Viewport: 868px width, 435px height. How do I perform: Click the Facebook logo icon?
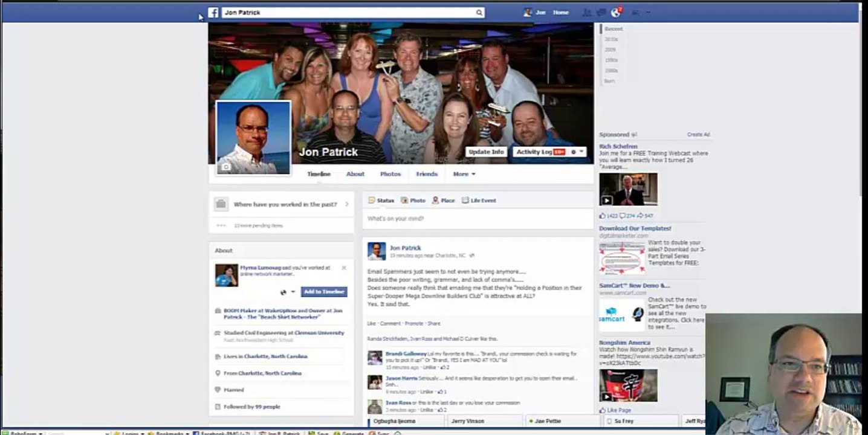[x=213, y=12]
